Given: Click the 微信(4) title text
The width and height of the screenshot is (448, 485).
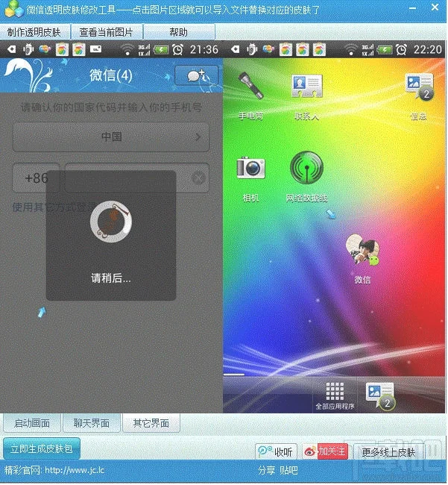Looking at the screenshot, I should click(111, 75).
